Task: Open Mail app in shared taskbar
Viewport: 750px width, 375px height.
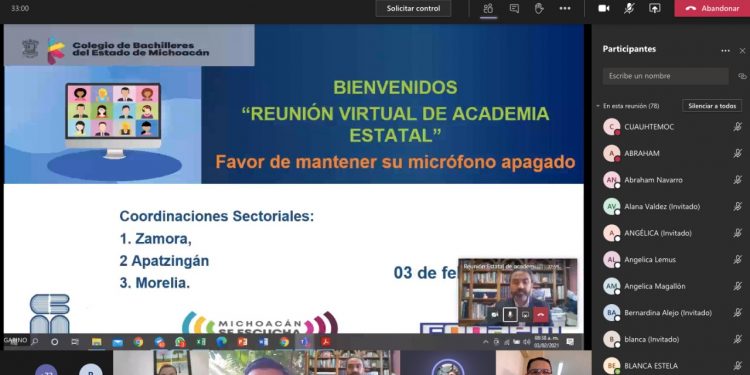Action: point(117,342)
